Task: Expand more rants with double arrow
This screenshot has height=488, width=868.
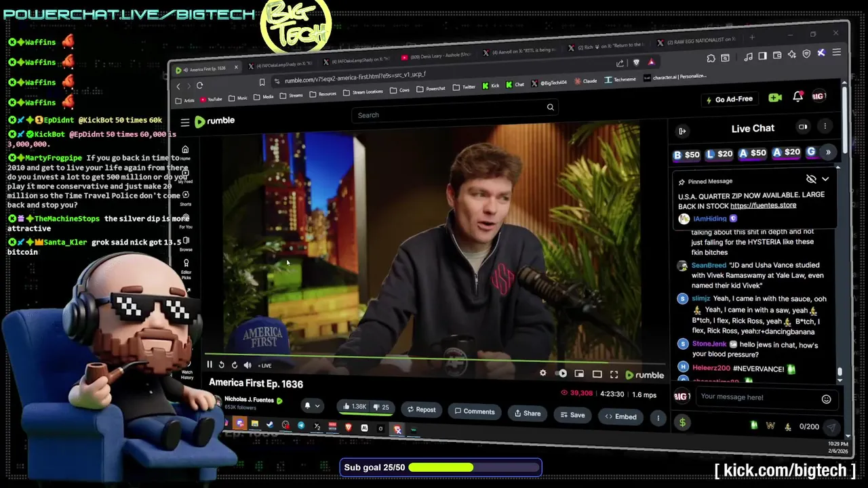Action: [828, 152]
